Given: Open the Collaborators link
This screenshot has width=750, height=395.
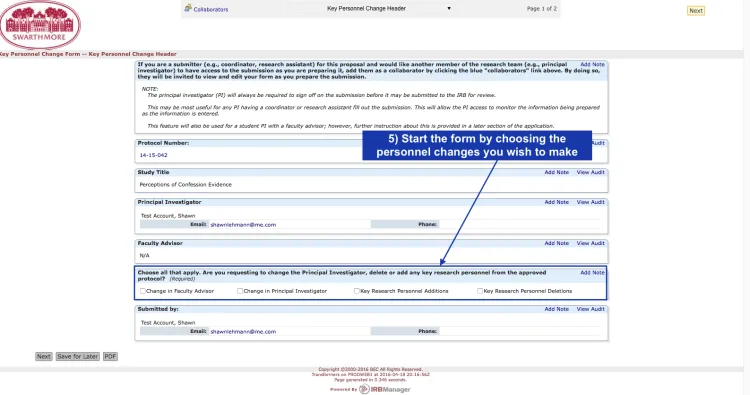Looking at the screenshot, I should 211,9.
